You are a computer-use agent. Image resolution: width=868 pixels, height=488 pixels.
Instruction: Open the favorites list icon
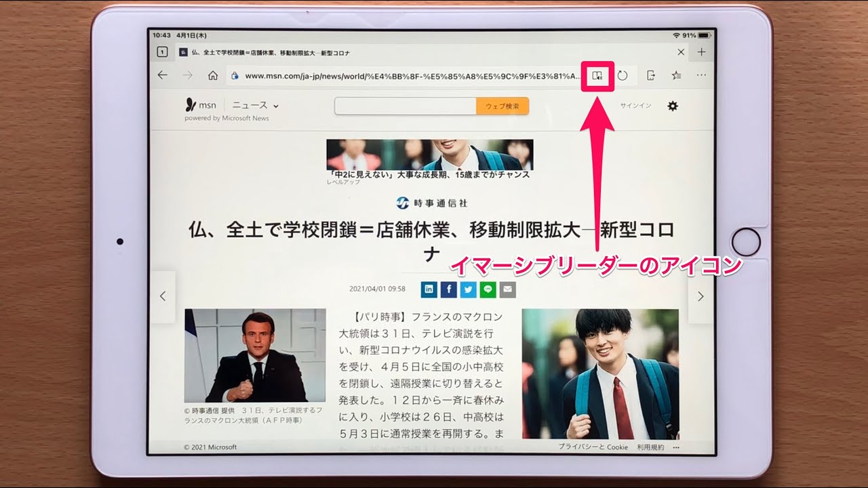point(676,76)
